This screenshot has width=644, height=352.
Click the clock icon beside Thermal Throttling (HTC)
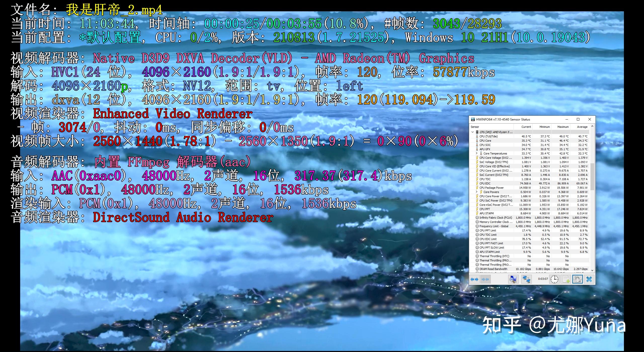(477, 256)
